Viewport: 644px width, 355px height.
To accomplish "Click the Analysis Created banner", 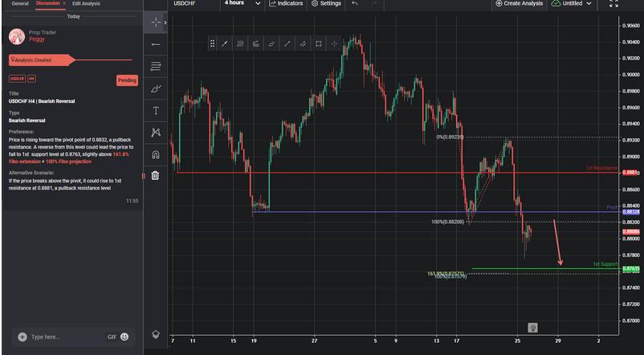I will (43, 60).
